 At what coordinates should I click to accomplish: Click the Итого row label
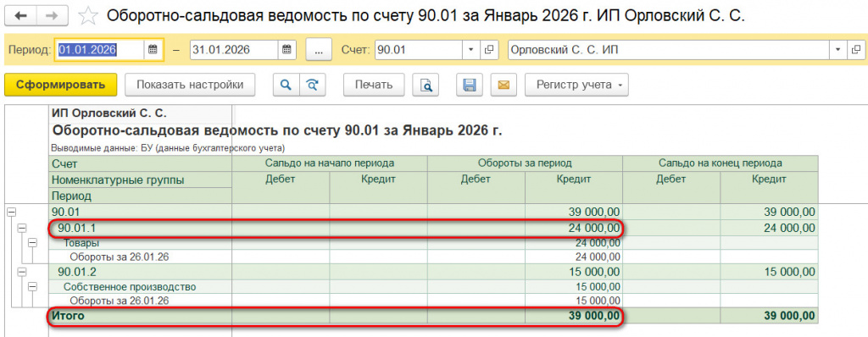[68, 316]
